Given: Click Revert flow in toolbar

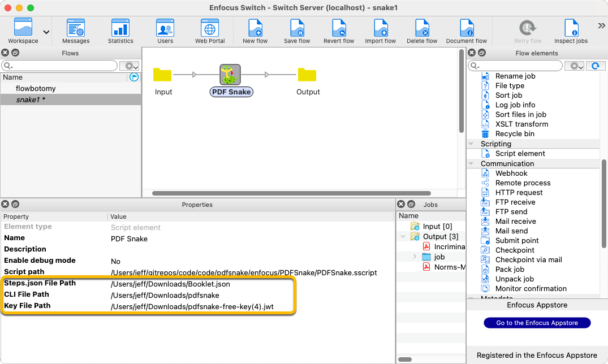Looking at the screenshot, I should pos(339,31).
